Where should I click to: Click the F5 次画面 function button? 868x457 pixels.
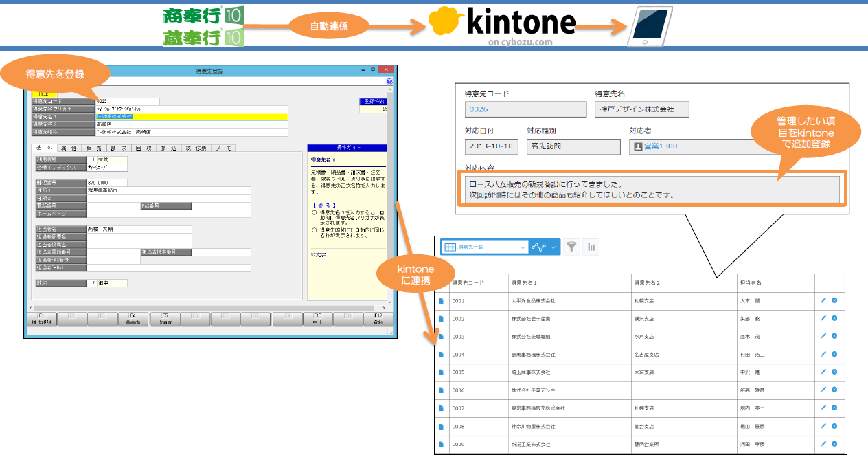[x=164, y=319]
